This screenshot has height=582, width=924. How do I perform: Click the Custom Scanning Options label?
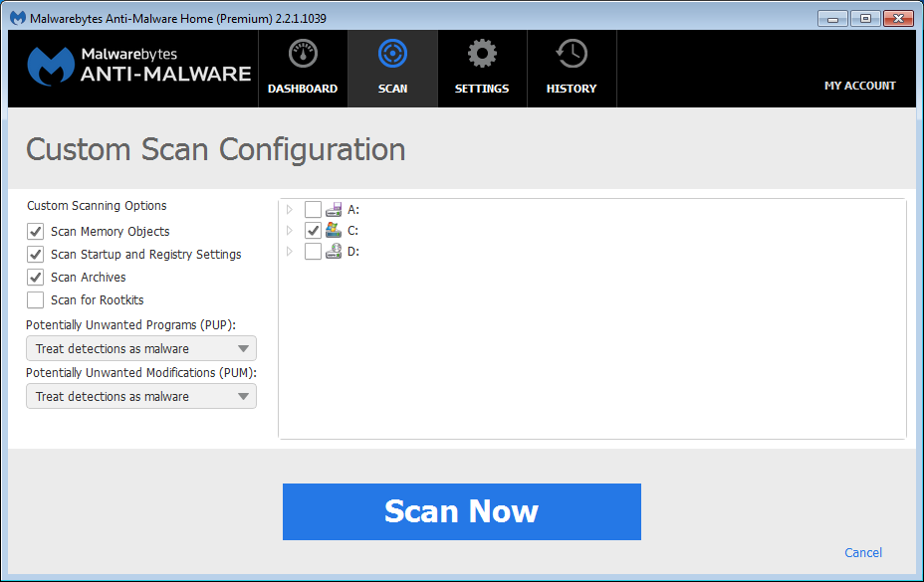click(x=97, y=206)
